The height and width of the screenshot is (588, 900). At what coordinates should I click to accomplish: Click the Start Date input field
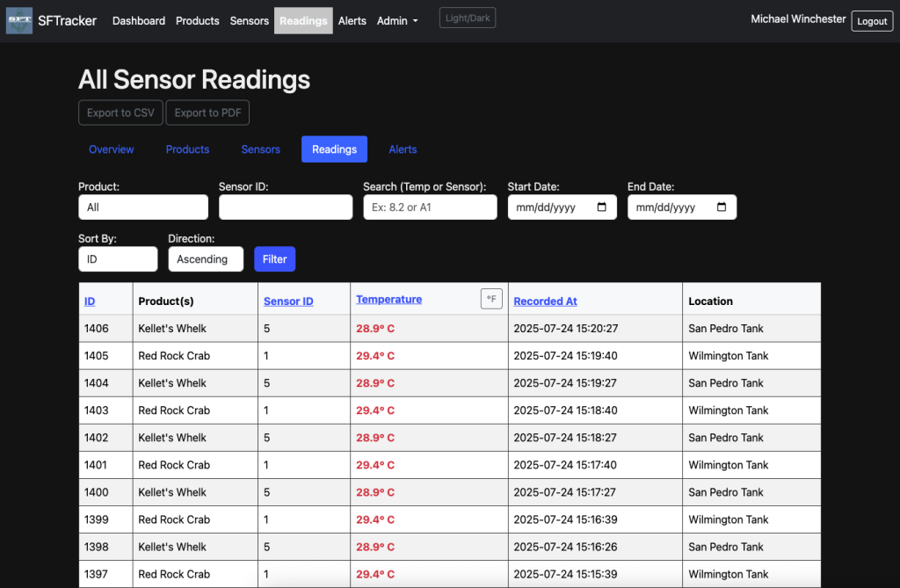pyautogui.click(x=562, y=207)
